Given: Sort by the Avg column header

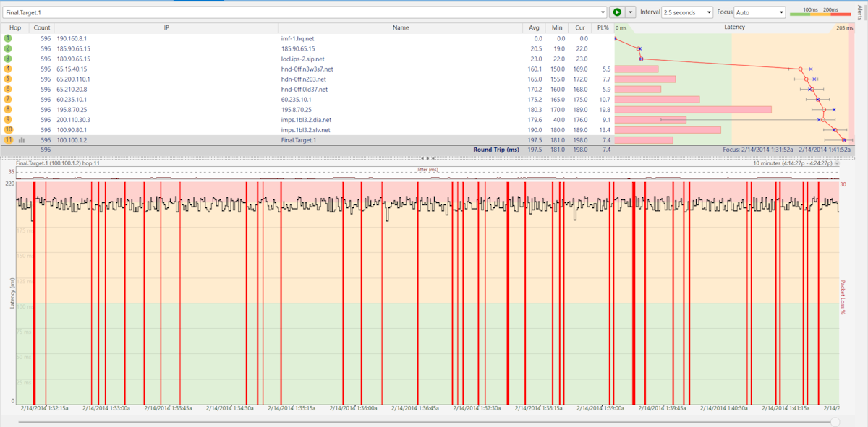Looking at the screenshot, I should (x=534, y=27).
